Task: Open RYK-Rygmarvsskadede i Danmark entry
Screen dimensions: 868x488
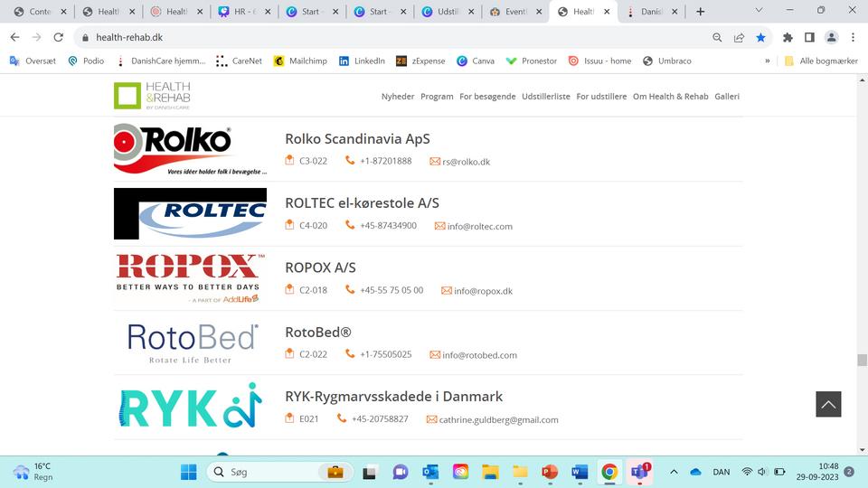Action: coord(393,397)
